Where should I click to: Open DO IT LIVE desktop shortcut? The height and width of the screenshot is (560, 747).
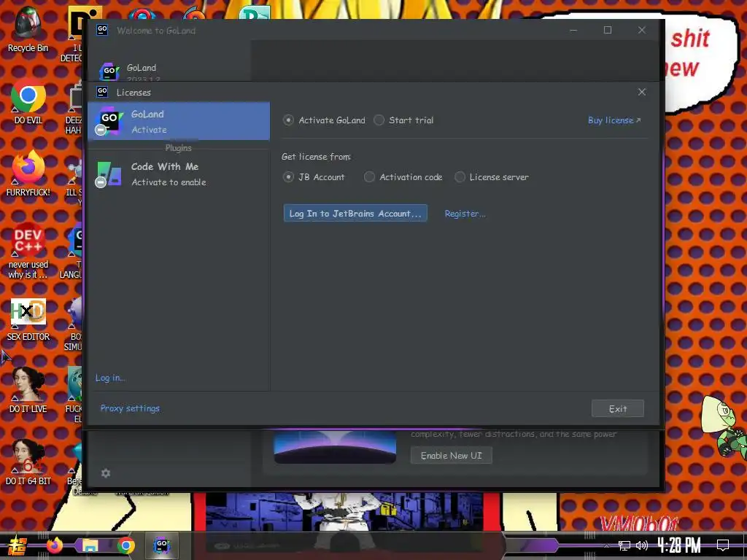click(28, 391)
